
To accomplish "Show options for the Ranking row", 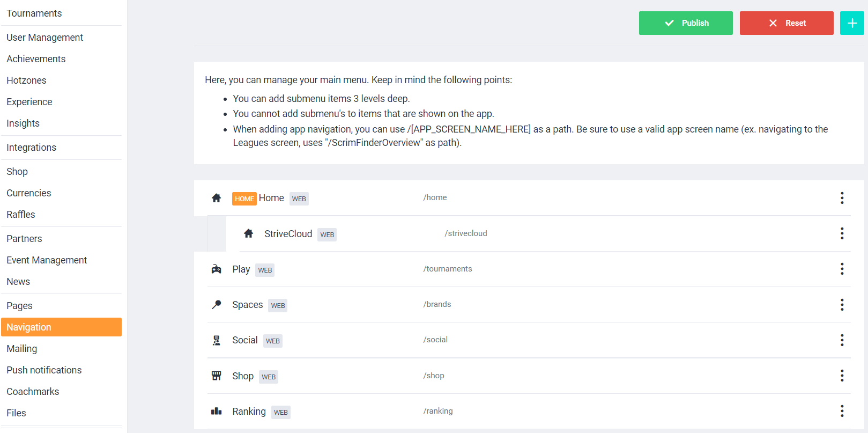I will [842, 411].
